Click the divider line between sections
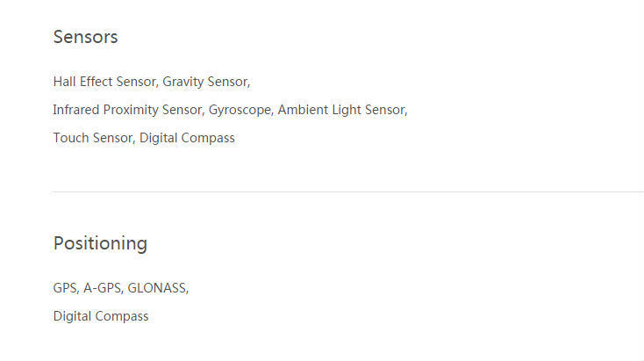The image size is (644, 361). coord(347,191)
